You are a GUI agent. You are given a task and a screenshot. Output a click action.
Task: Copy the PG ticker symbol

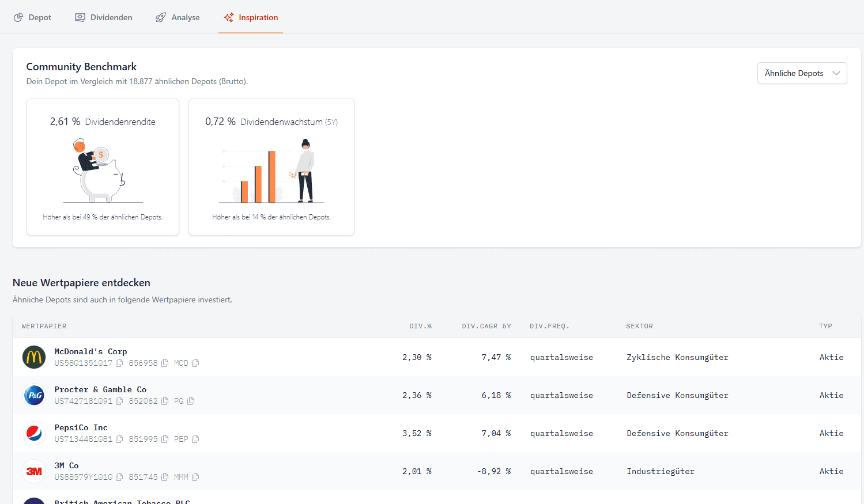tap(191, 401)
